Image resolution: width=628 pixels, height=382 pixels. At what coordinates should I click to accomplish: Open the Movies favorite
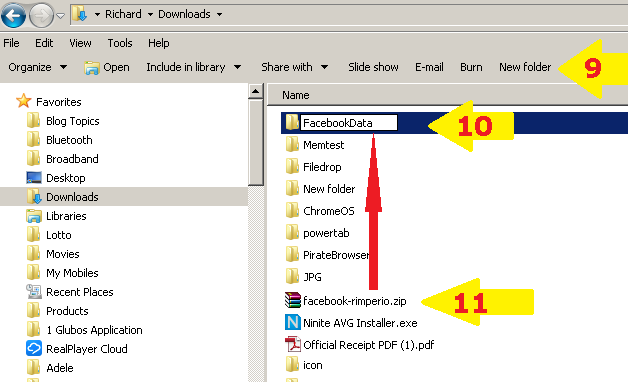pyautogui.click(x=62, y=254)
